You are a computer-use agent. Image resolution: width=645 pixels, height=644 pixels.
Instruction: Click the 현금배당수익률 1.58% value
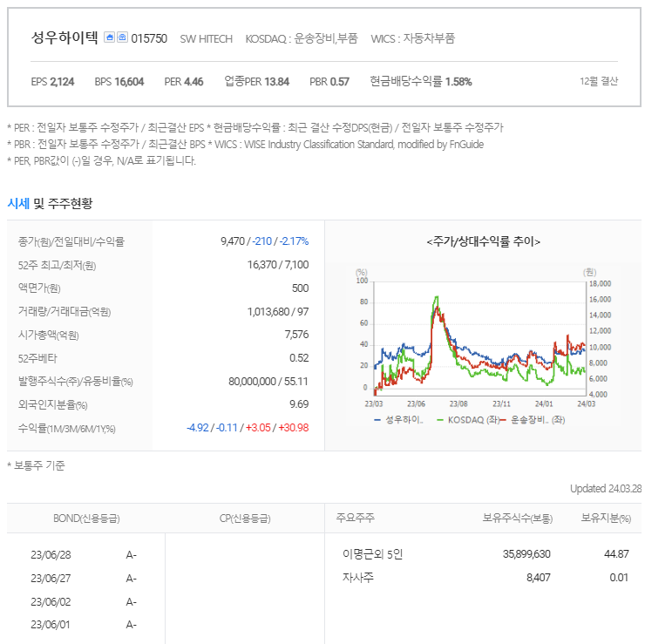coord(420,81)
